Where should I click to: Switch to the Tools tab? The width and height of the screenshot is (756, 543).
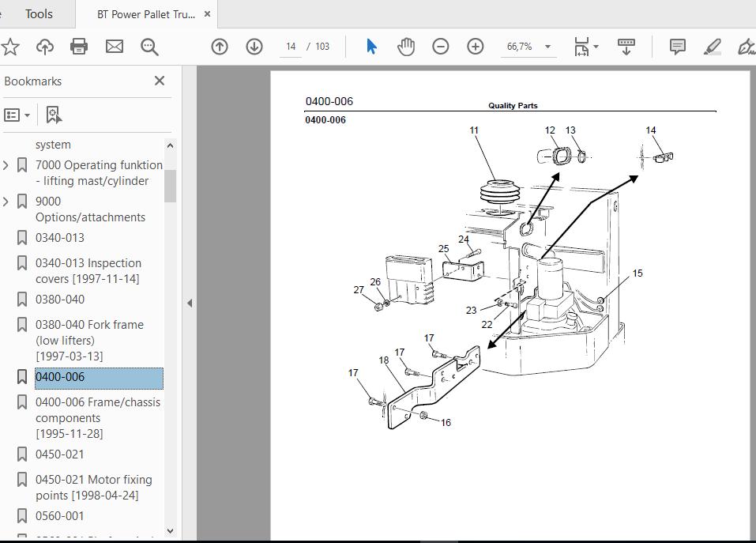(x=39, y=14)
